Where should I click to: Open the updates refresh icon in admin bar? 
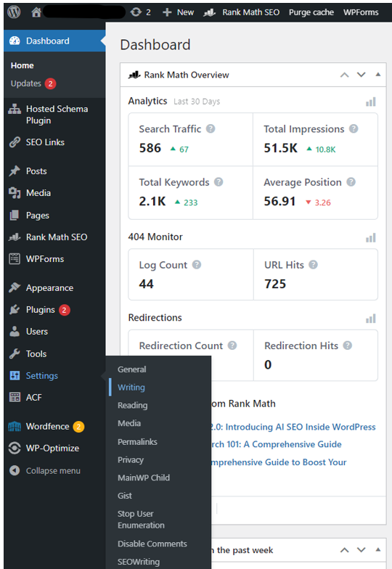coord(136,12)
